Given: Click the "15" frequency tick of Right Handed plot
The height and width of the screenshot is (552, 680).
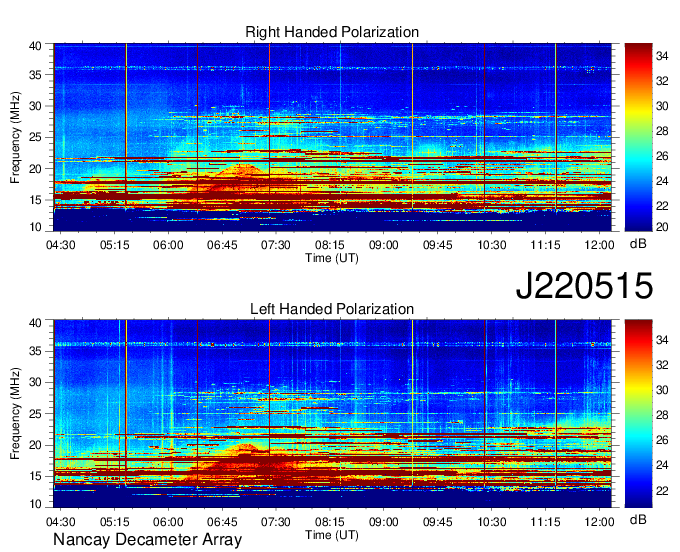Looking at the screenshot, I should tap(35, 200).
